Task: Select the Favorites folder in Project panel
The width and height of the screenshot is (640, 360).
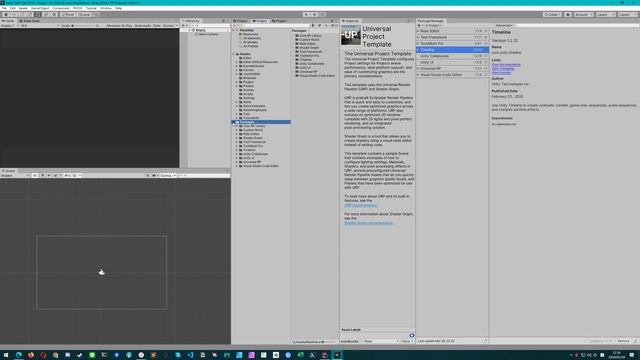Action: [247, 30]
